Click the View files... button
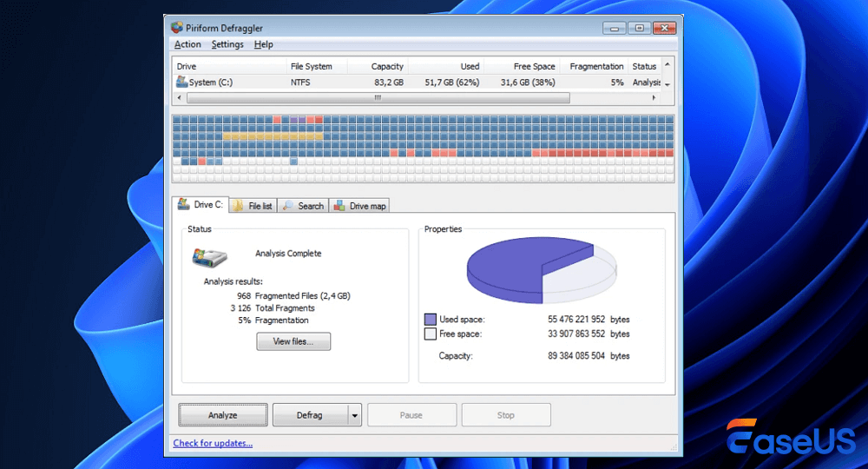Image resolution: width=868 pixels, height=469 pixels. pos(293,341)
